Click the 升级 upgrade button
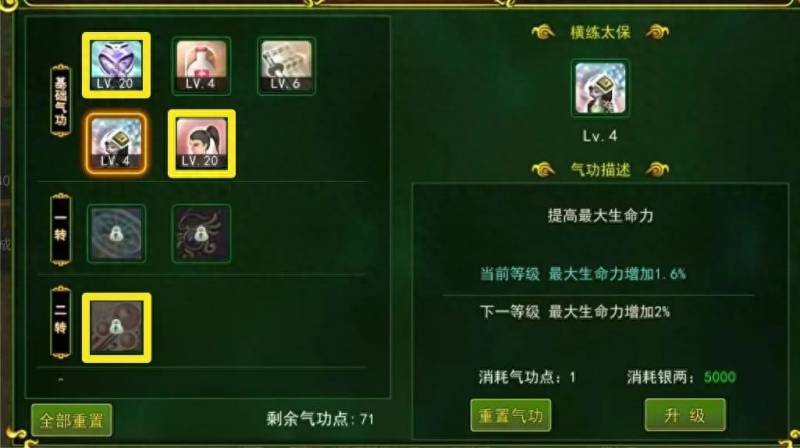This screenshot has width=800, height=448. [685, 415]
